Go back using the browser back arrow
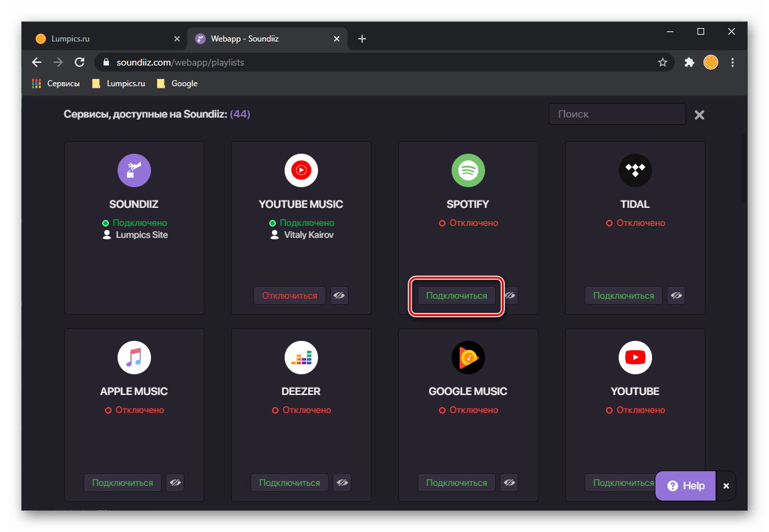The width and height of the screenshot is (769, 532). (37, 62)
